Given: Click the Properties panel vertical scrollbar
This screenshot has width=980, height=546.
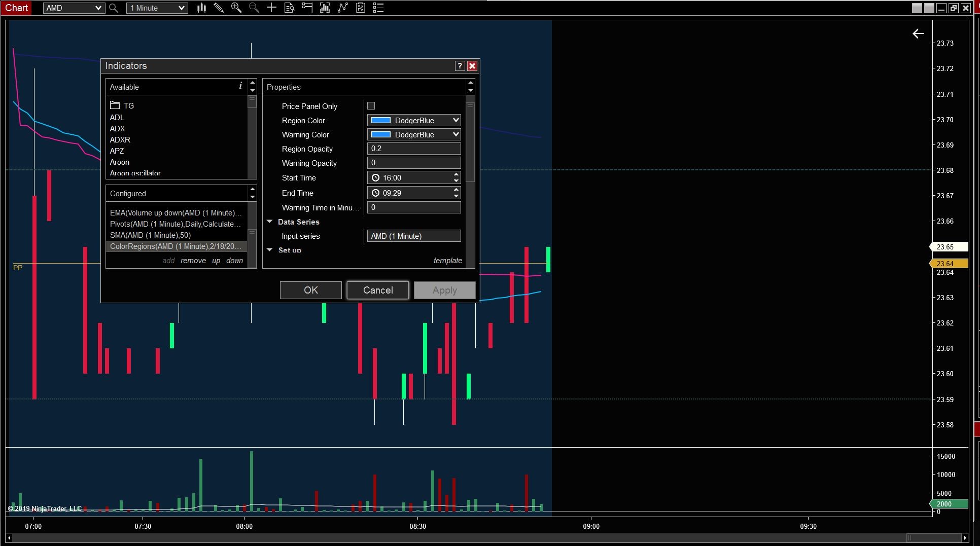Looking at the screenshot, I should point(470,142).
